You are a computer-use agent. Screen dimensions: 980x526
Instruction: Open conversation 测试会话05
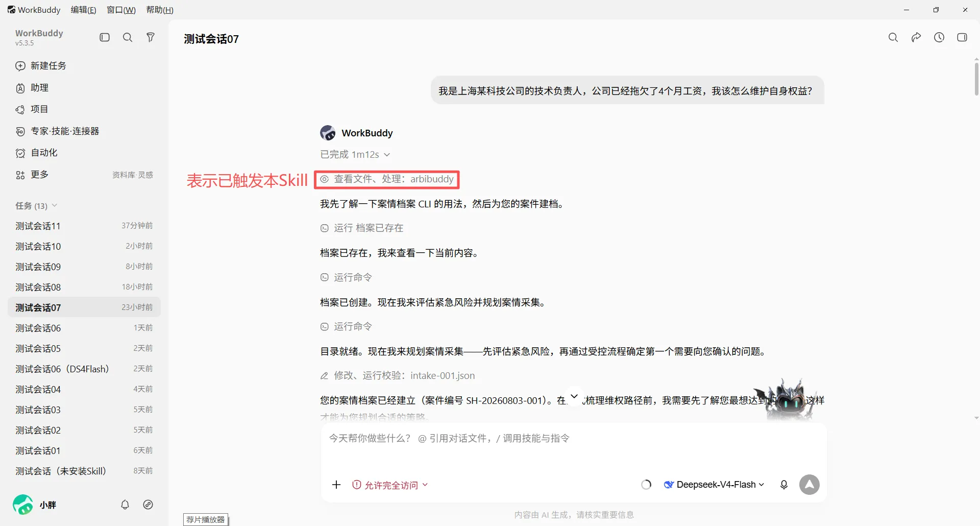point(84,348)
